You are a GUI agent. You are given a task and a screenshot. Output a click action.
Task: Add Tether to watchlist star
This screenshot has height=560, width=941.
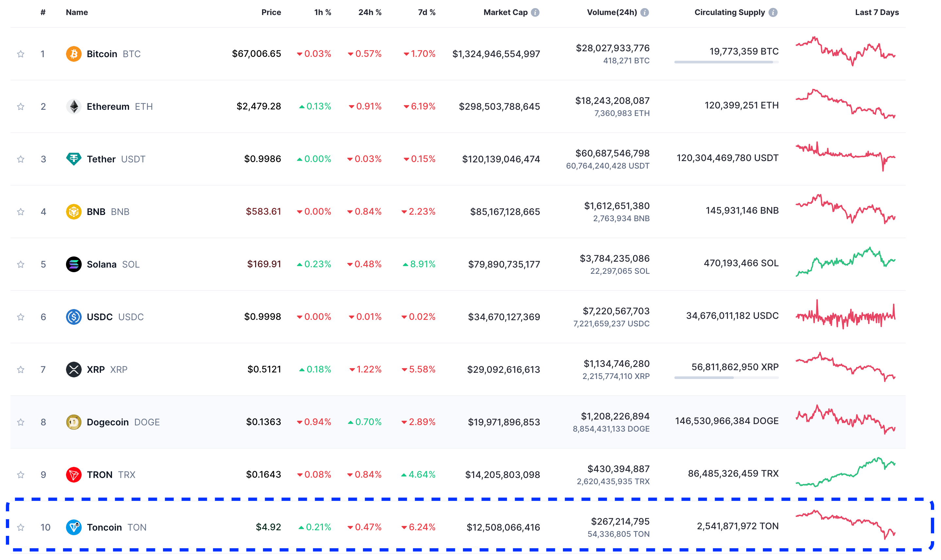pos(21,159)
